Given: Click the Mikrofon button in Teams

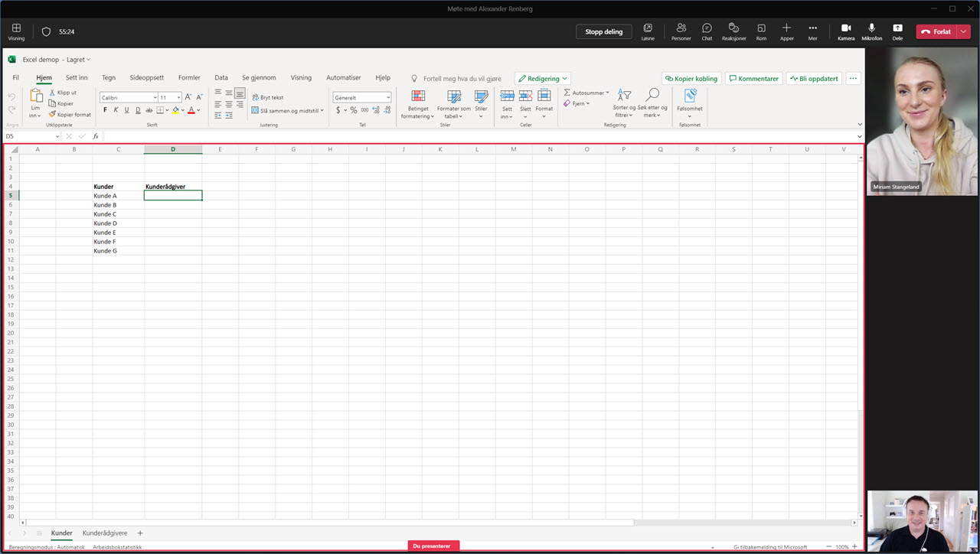Looking at the screenshot, I should [x=872, y=31].
